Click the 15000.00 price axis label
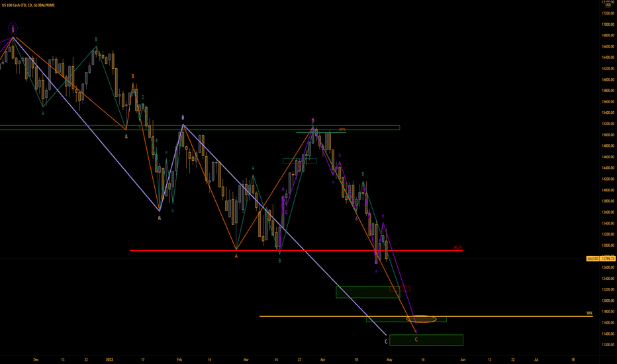The height and width of the screenshot is (364, 617). point(608,135)
